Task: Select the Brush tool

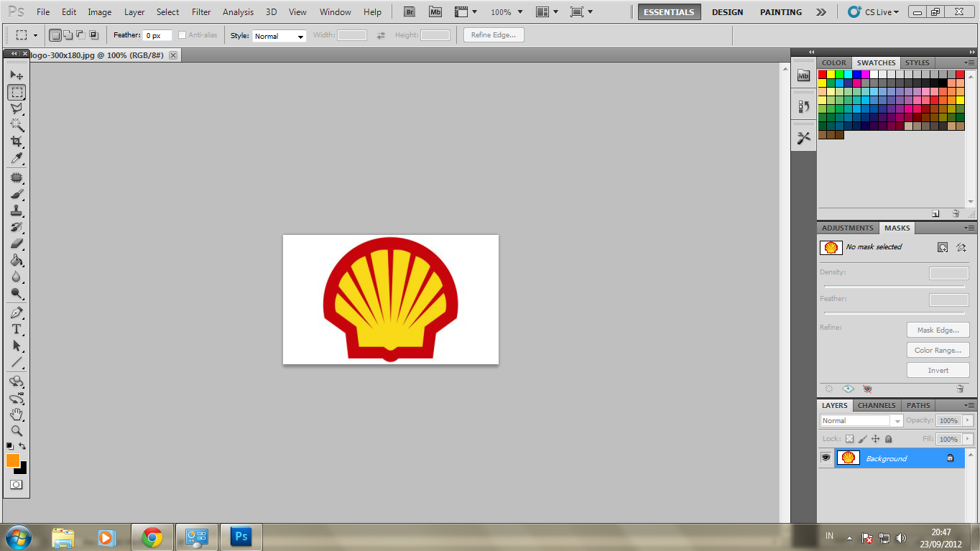Action: [17, 194]
